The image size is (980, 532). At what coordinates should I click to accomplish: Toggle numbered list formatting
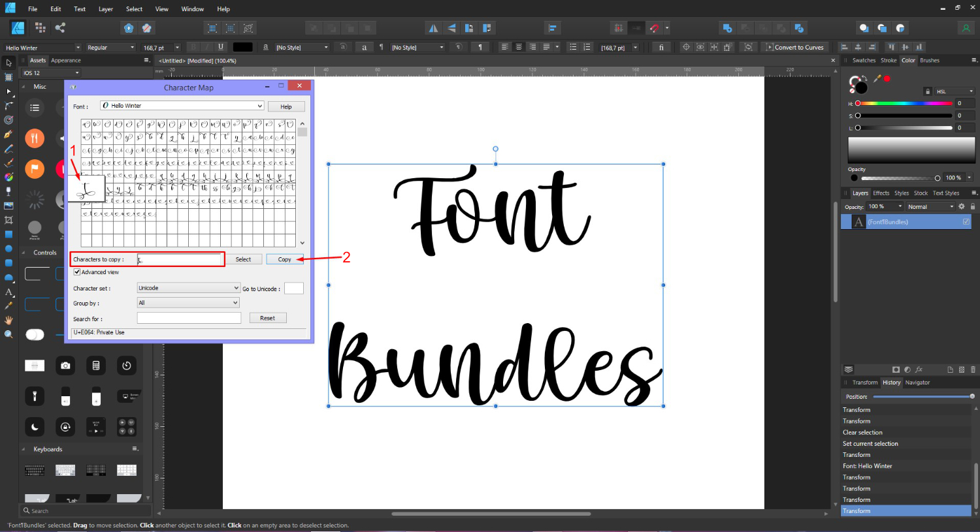click(587, 47)
